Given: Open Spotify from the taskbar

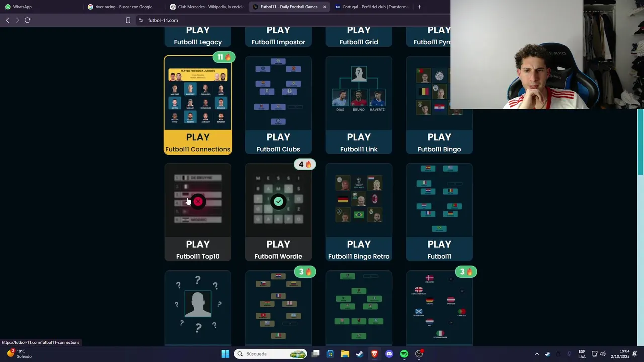Looking at the screenshot, I should (x=404, y=354).
